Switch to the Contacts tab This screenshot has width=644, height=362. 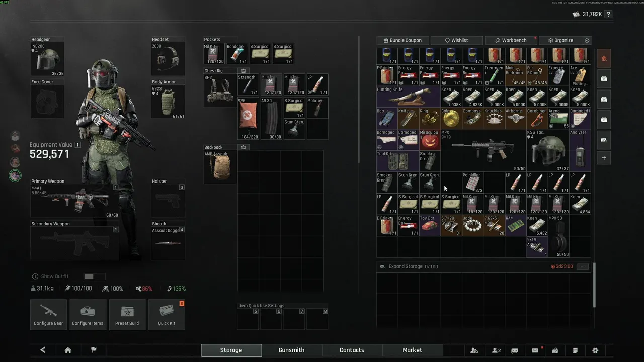352,350
